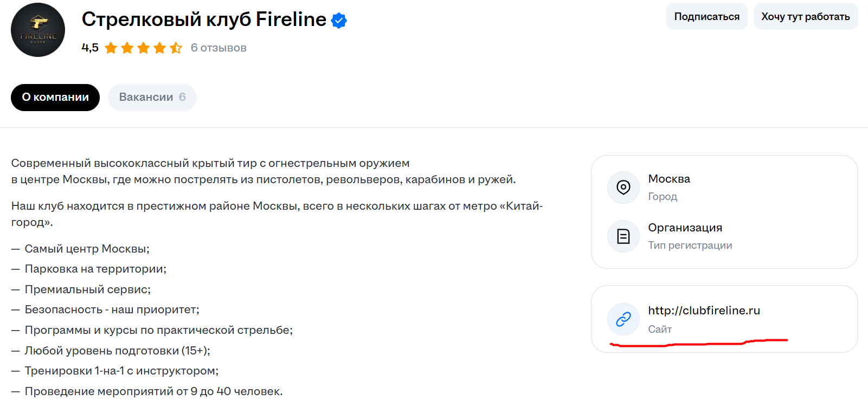The image size is (868, 400).
Task: Click the "Стрелковый клуб Fireline" company title
Action: pyautogui.click(x=204, y=20)
